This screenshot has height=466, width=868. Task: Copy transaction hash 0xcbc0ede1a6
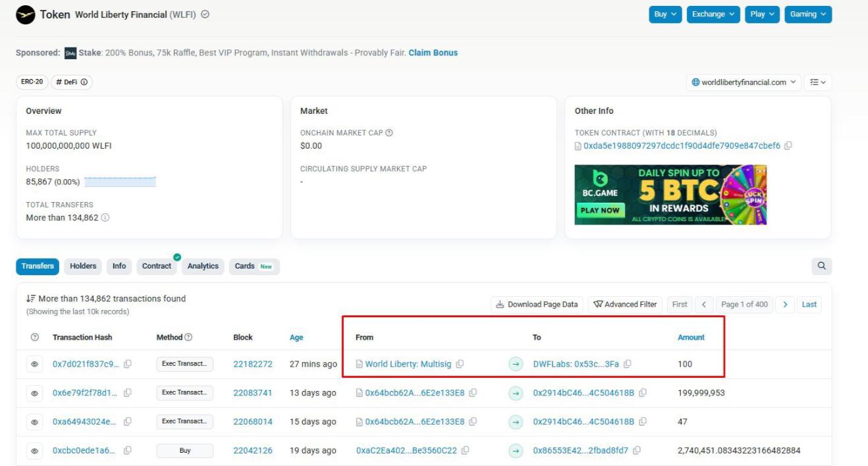[x=127, y=451]
